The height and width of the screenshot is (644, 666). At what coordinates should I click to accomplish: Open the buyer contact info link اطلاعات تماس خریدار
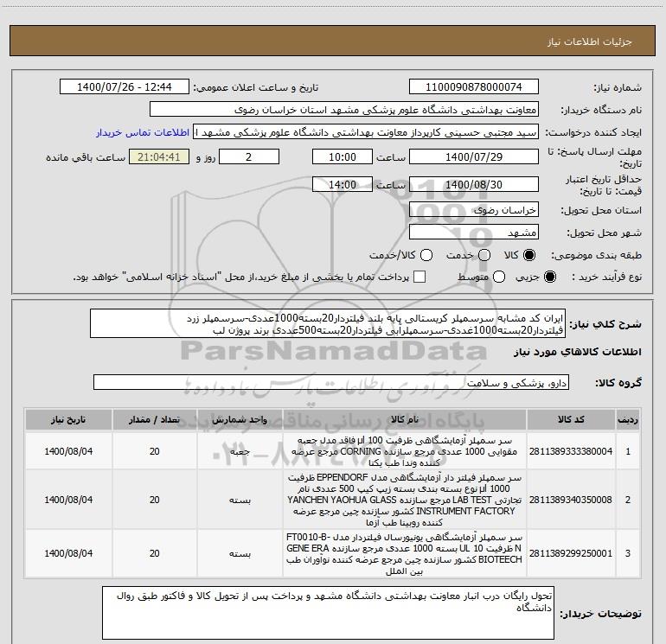[x=143, y=132]
